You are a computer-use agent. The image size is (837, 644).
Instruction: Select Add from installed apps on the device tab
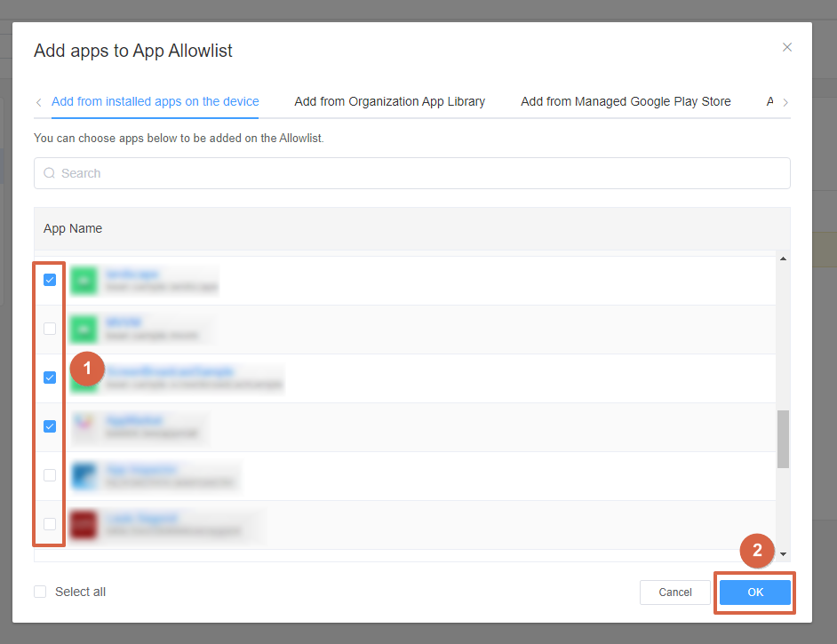click(x=155, y=101)
